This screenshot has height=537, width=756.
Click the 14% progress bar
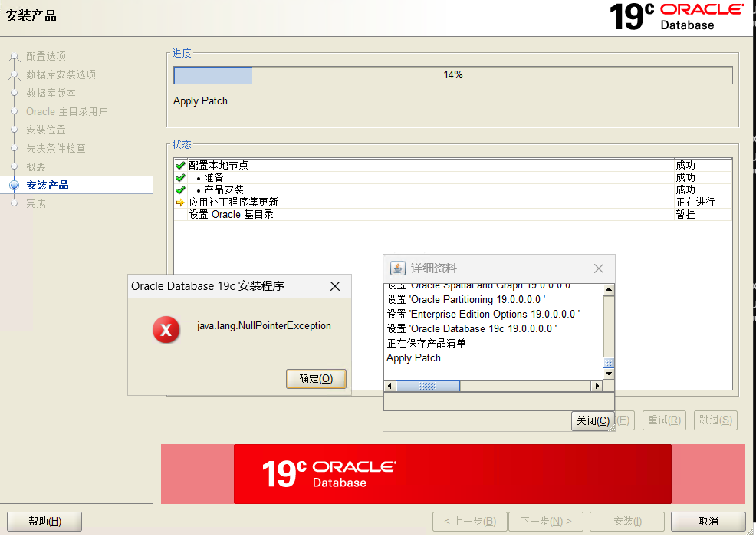[452, 75]
